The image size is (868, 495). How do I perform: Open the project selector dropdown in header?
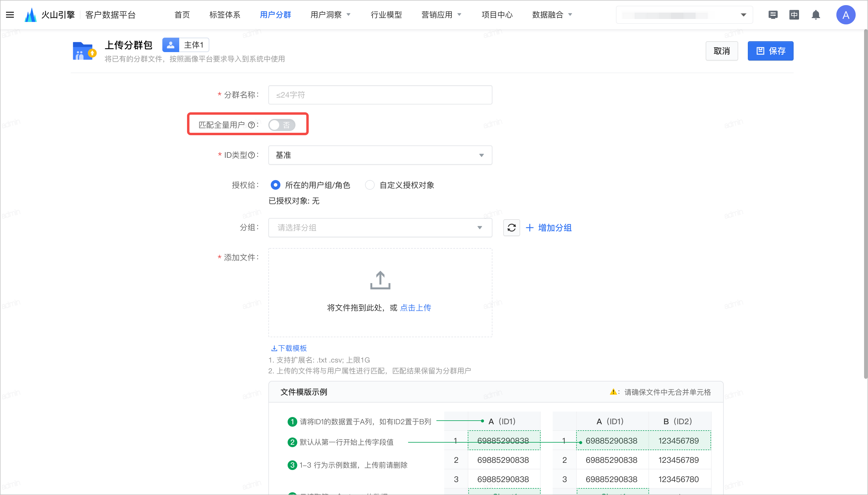click(684, 15)
